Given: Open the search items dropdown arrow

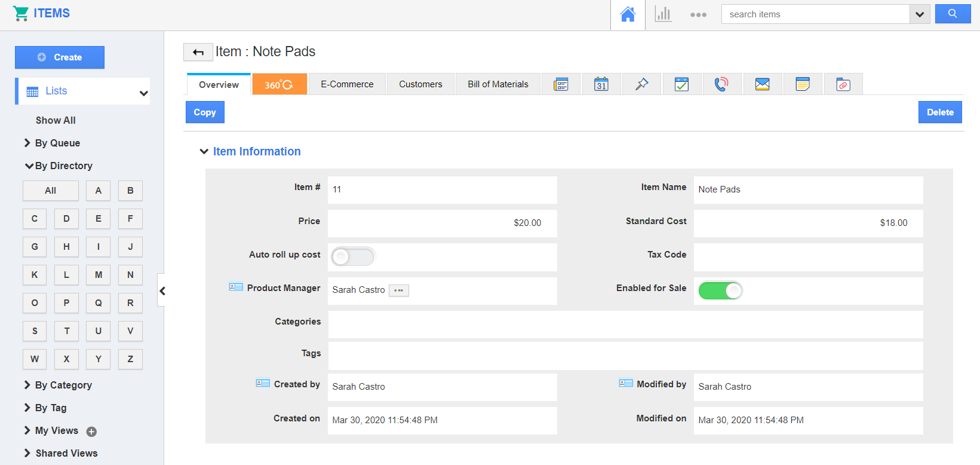Looking at the screenshot, I should (920, 14).
